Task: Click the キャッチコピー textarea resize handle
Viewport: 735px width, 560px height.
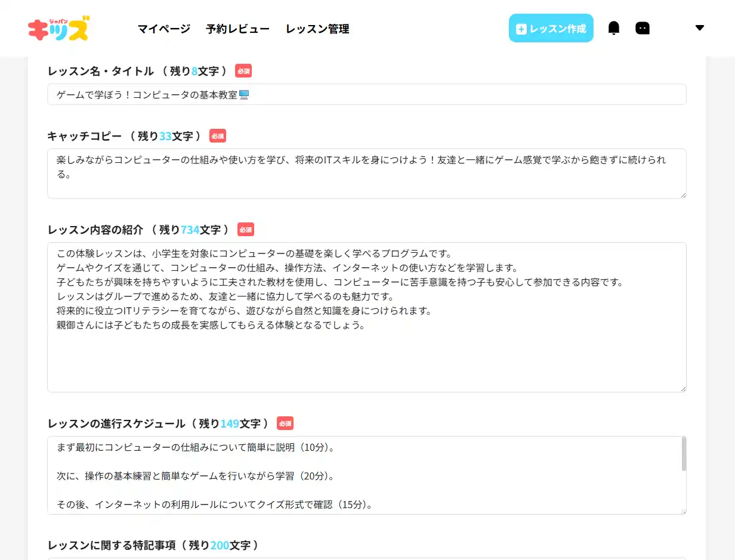Action: coord(682,194)
